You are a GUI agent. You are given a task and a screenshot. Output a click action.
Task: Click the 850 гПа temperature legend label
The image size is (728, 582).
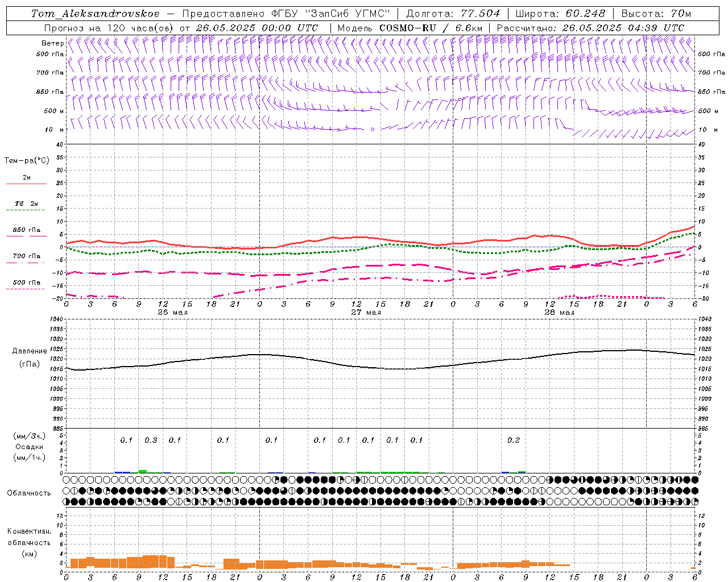point(27,230)
